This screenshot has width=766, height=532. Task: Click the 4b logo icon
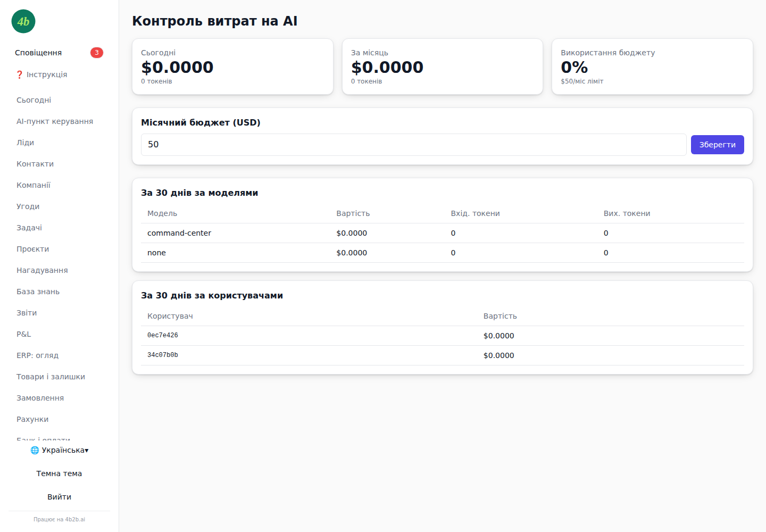click(23, 21)
